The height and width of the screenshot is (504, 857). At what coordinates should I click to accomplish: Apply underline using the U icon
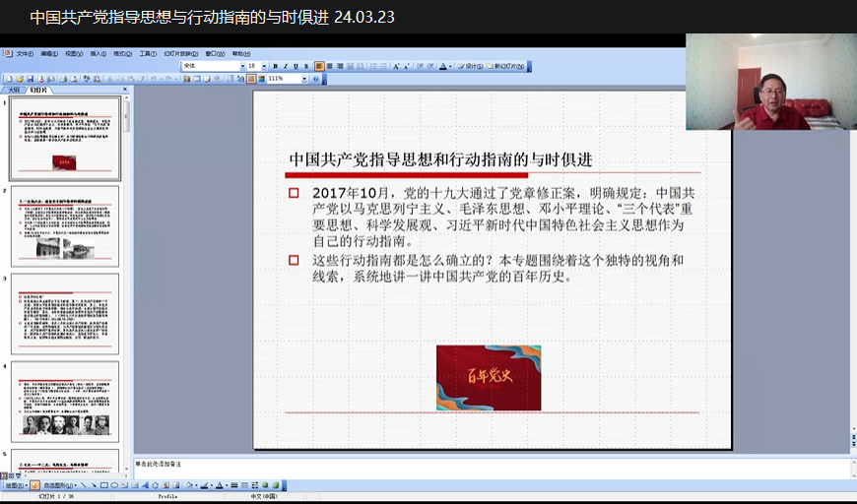(297, 66)
